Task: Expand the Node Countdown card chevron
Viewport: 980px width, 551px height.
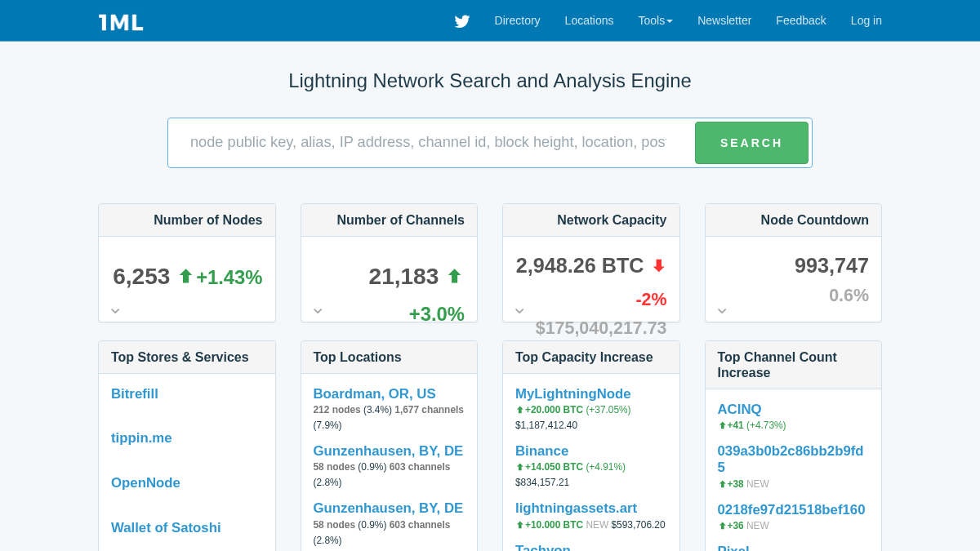Action: pyautogui.click(x=722, y=311)
